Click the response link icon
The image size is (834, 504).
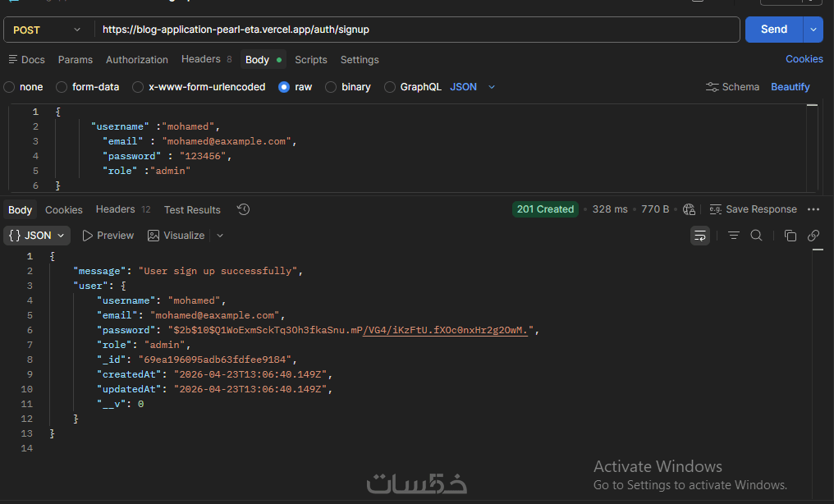[x=813, y=236]
